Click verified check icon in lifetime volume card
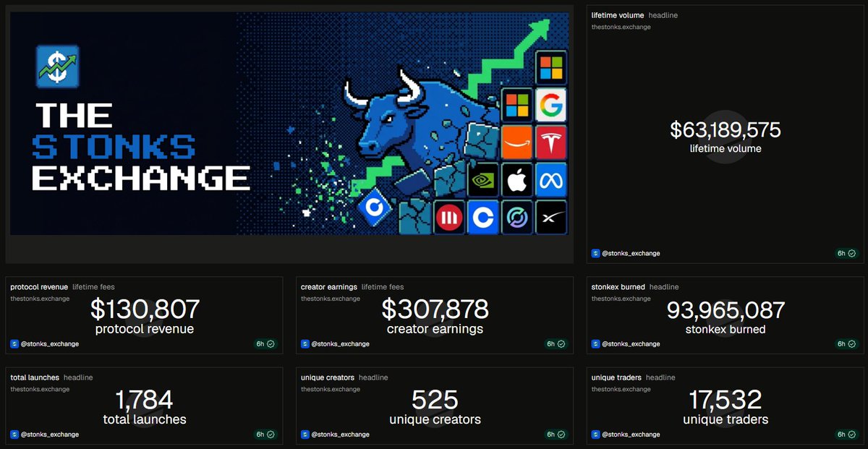 pyautogui.click(x=852, y=254)
